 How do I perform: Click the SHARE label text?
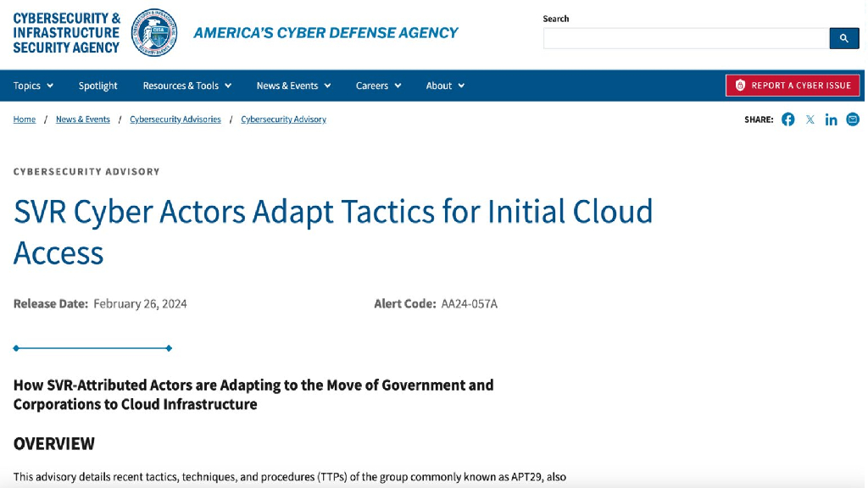759,119
